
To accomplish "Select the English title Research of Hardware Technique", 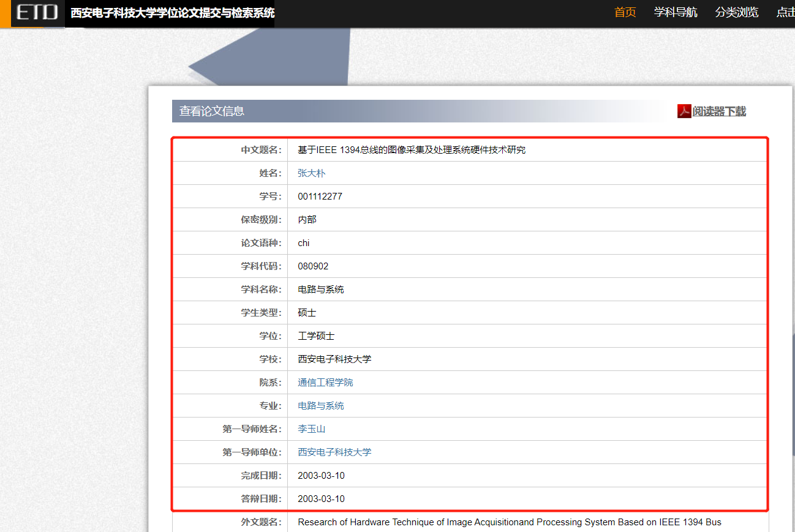I will (x=510, y=522).
